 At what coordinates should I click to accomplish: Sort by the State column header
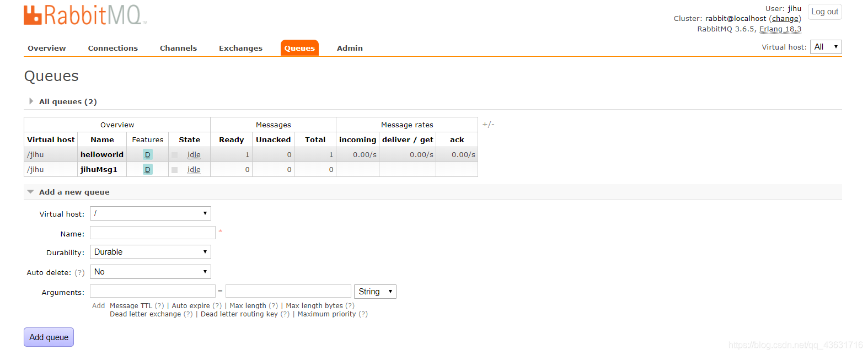click(189, 140)
